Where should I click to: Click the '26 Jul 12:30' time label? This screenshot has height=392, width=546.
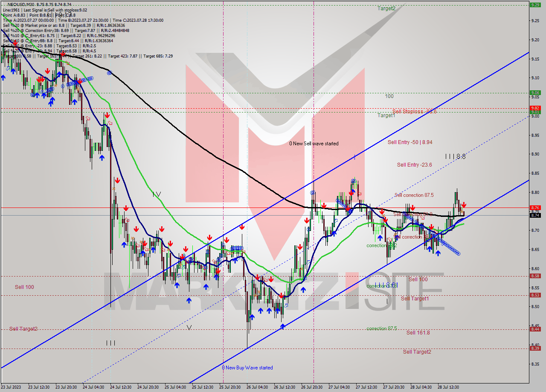pos(285,387)
